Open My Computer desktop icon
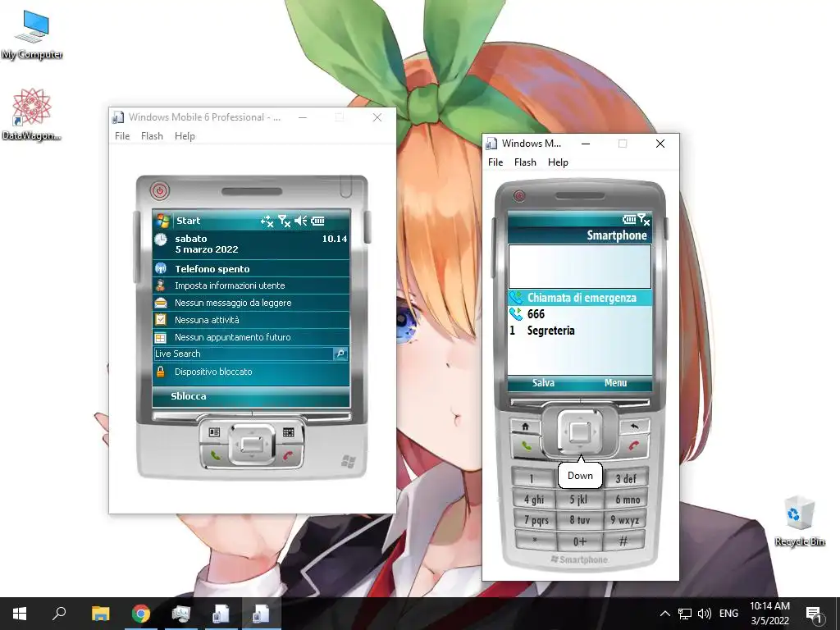Image resolution: width=840 pixels, height=630 pixels. [32, 34]
